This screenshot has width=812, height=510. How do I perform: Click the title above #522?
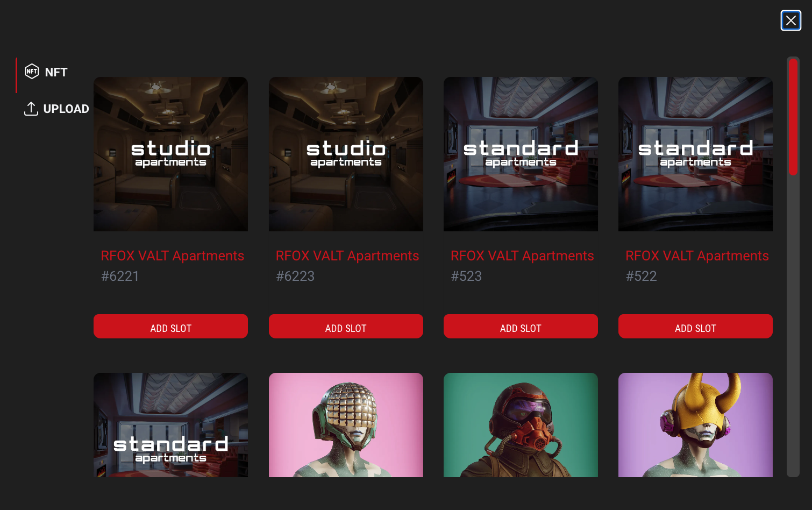coord(697,256)
